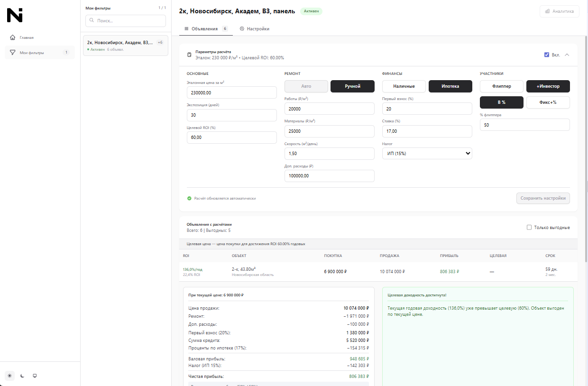Select the sun icon for light theme

point(10,375)
